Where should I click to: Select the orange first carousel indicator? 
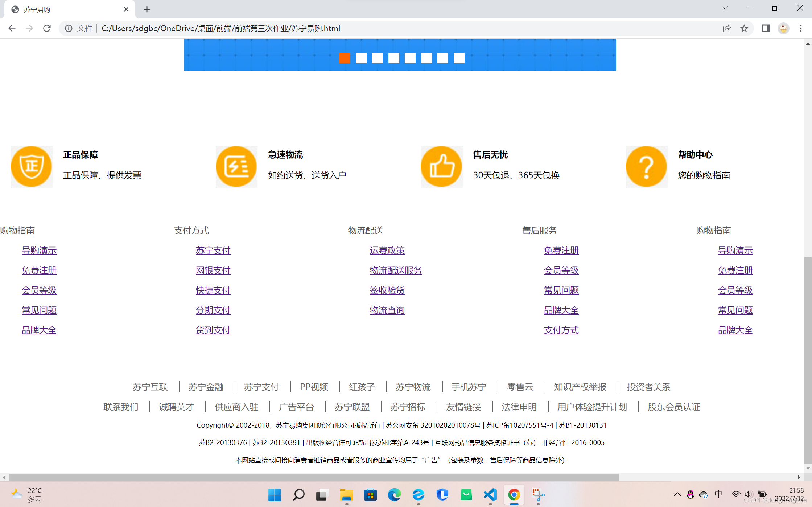pyautogui.click(x=345, y=58)
